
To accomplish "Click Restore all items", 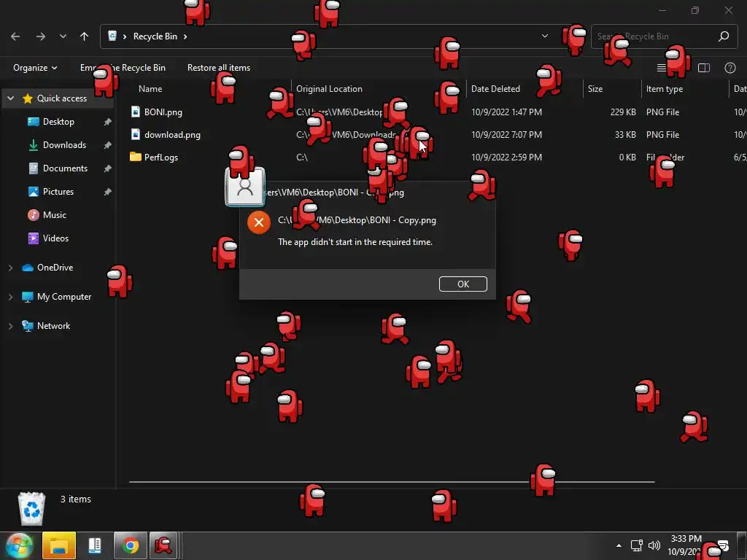I will pyautogui.click(x=219, y=68).
